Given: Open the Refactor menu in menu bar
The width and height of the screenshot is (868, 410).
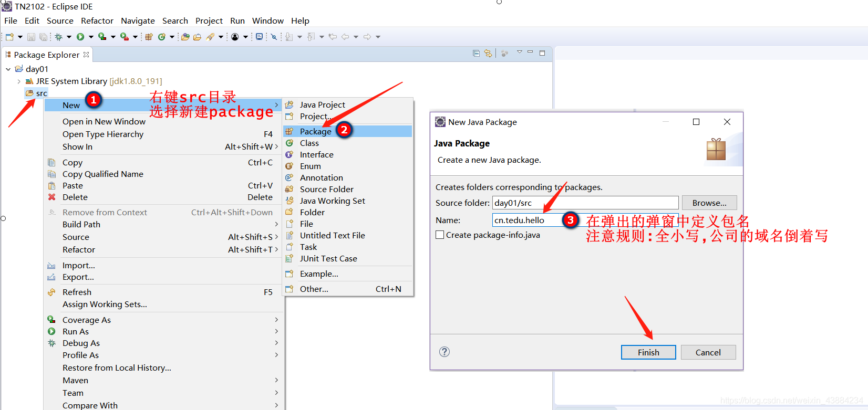Looking at the screenshot, I should coord(97,20).
